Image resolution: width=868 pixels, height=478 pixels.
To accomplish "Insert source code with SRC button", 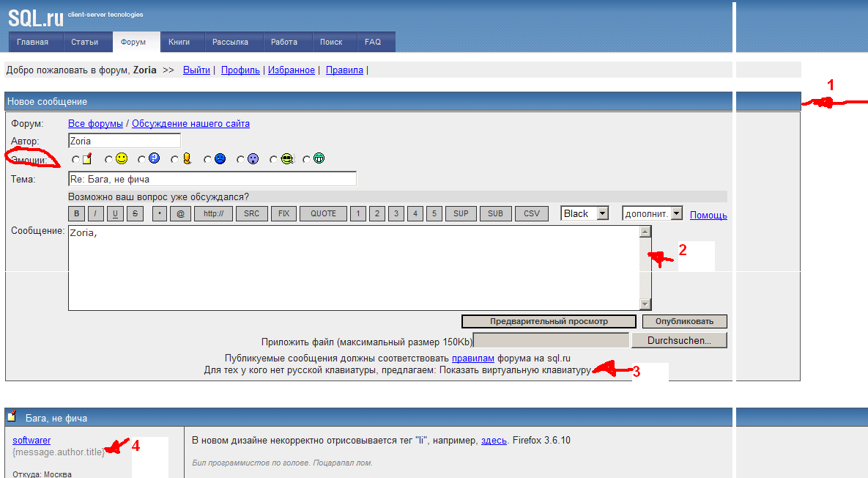I will [x=251, y=214].
